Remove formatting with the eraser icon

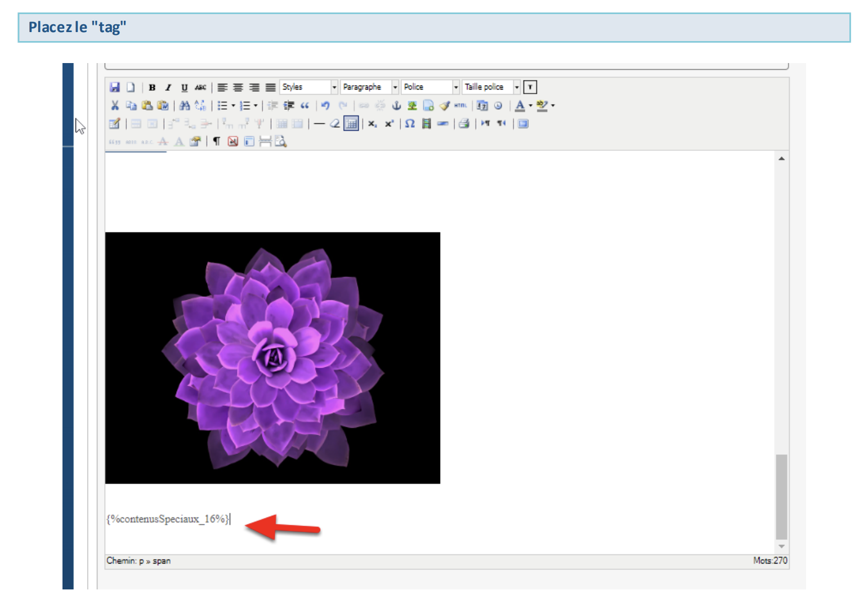(335, 123)
